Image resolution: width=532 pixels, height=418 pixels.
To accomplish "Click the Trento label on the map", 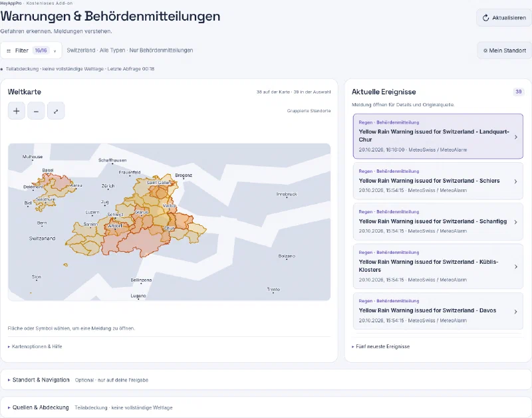I will (x=273, y=289).
